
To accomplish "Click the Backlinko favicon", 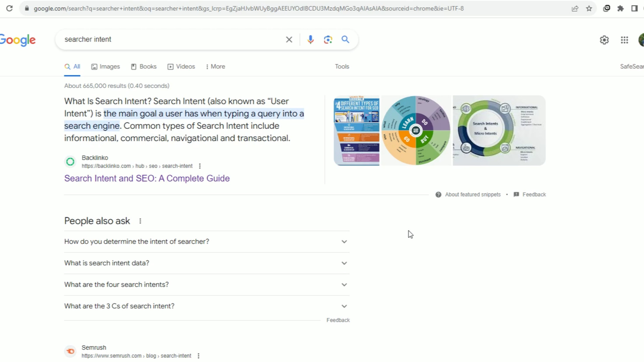I will tap(70, 162).
